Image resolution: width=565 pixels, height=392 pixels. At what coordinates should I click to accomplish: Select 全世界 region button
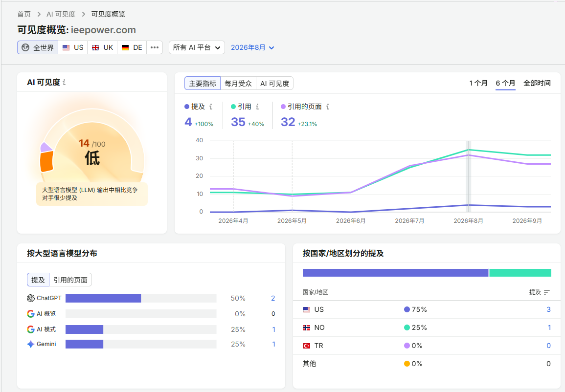tap(38, 47)
